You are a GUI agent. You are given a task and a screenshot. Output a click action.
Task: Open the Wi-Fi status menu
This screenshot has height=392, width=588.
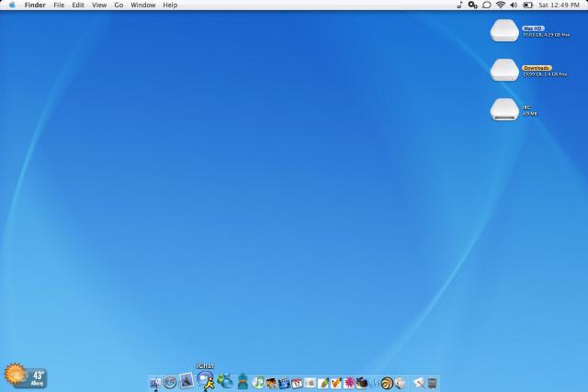[x=500, y=5]
